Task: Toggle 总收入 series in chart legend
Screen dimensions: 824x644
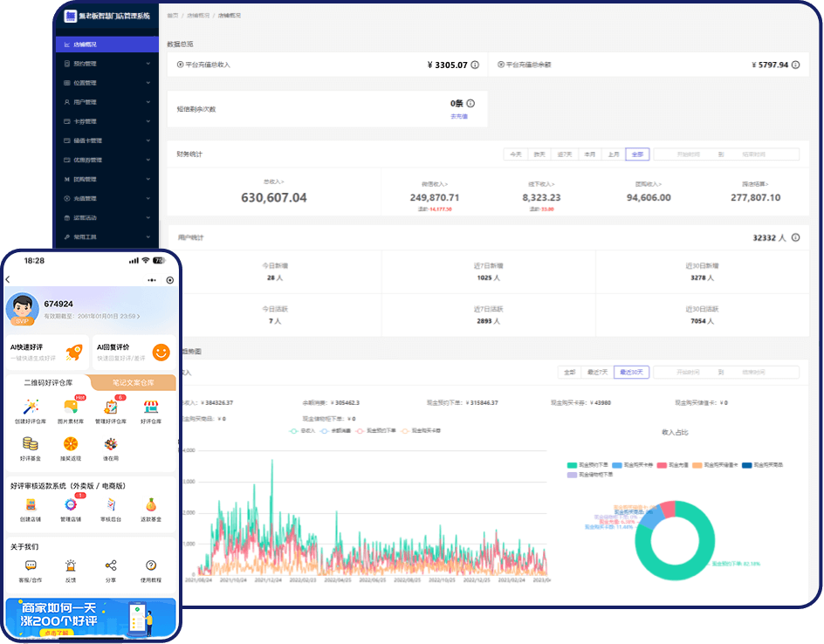Action: pos(300,431)
